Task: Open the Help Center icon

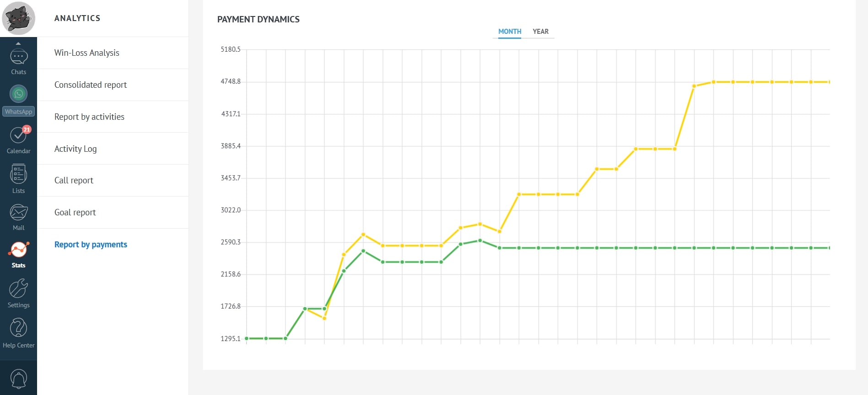Action: (x=18, y=329)
